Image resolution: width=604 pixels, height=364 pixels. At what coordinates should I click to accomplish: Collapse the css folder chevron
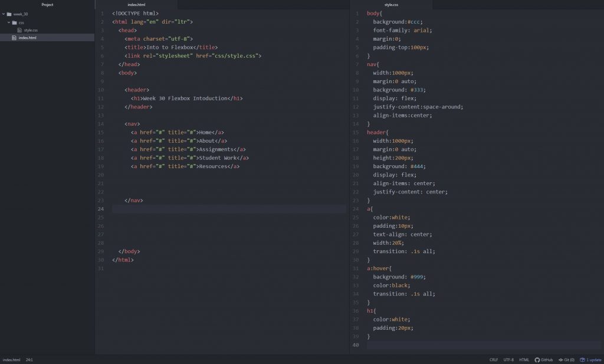[x=9, y=22]
